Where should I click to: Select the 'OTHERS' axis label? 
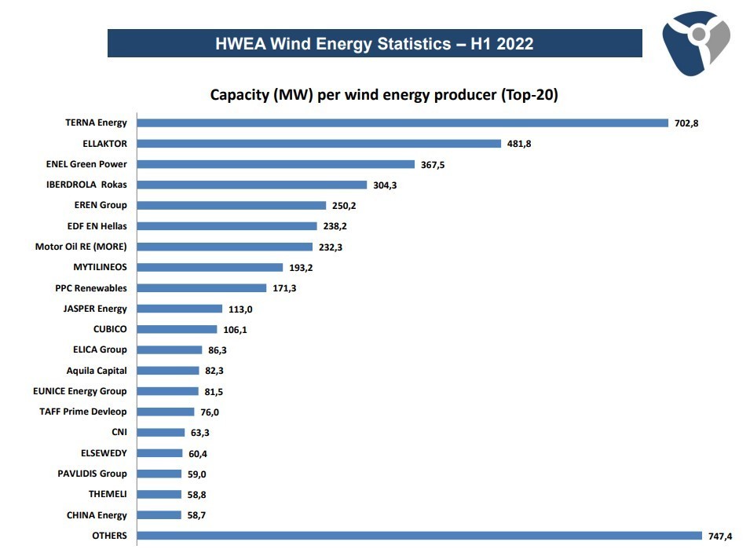[109, 536]
